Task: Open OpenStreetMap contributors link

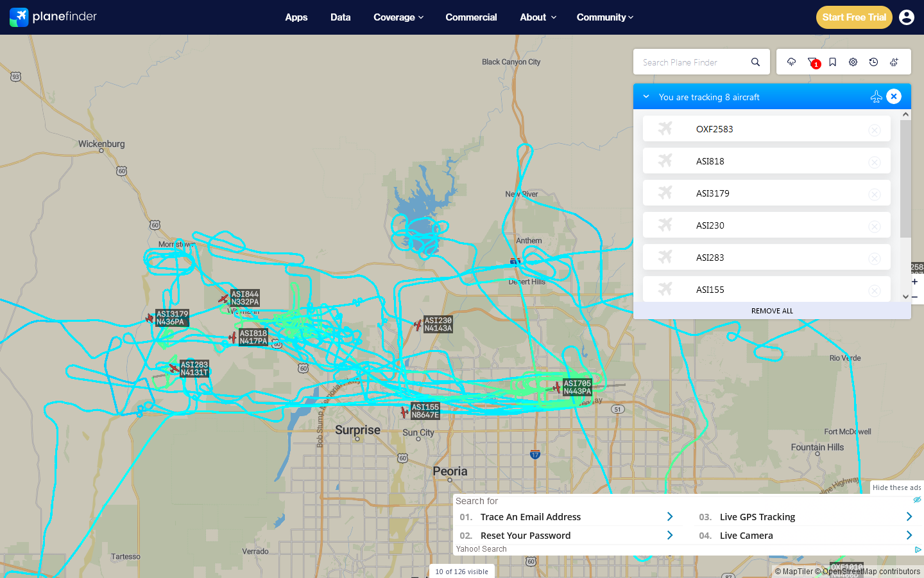Action: [868, 572]
